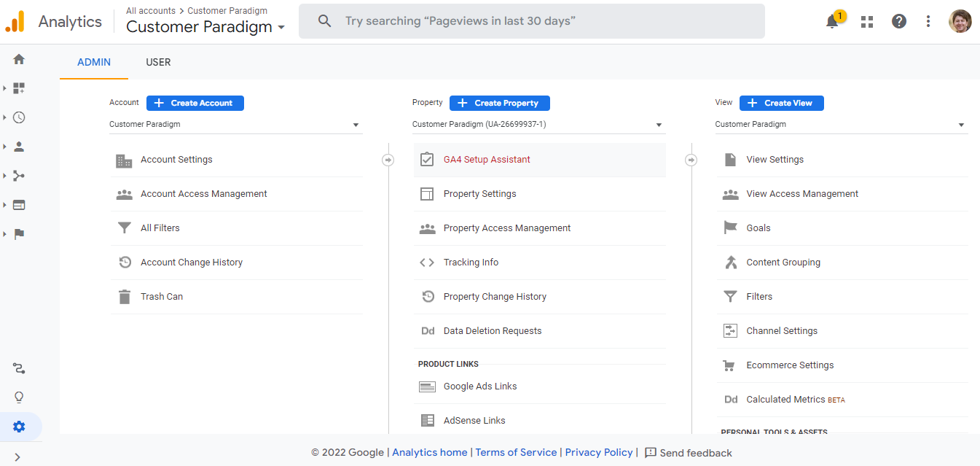Select the Attribution icon in sidebar
The width and height of the screenshot is (980, 466).
click(x=18, y=368)
